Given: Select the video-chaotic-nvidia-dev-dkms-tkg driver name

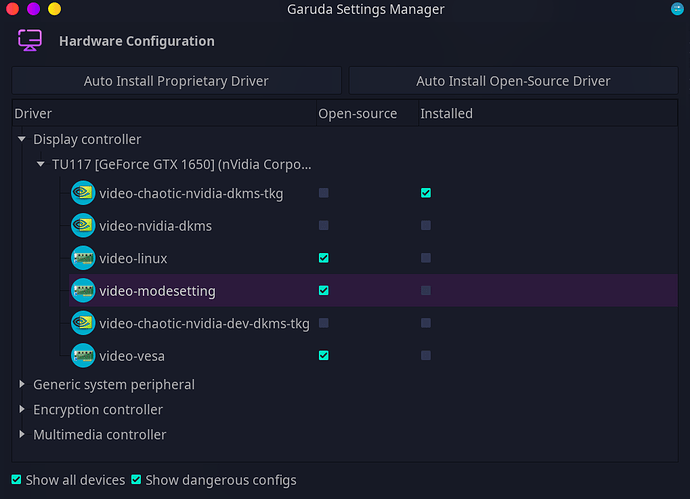Looking at the screenshot, I should pos(204,324).
